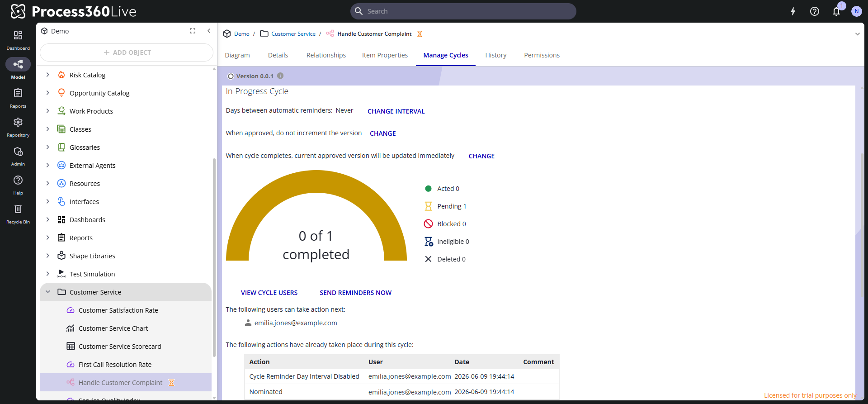868x404 pixels.
Task: Click the Interfaces icon
Action: (x=61, y=201)
